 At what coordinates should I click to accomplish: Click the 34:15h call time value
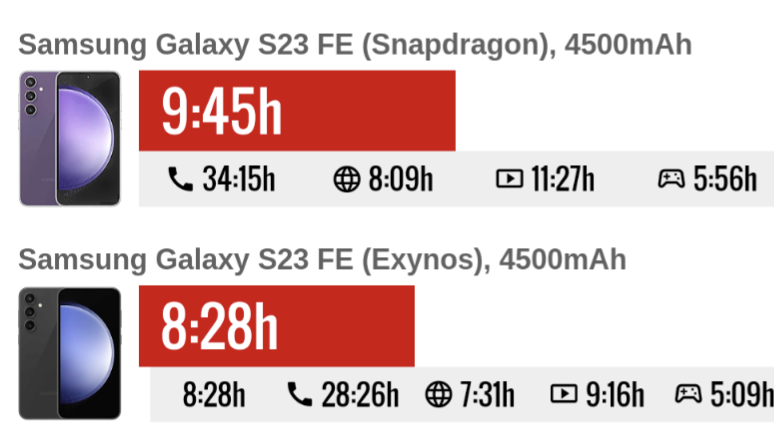pyautogui.click(x=238, y=180)
